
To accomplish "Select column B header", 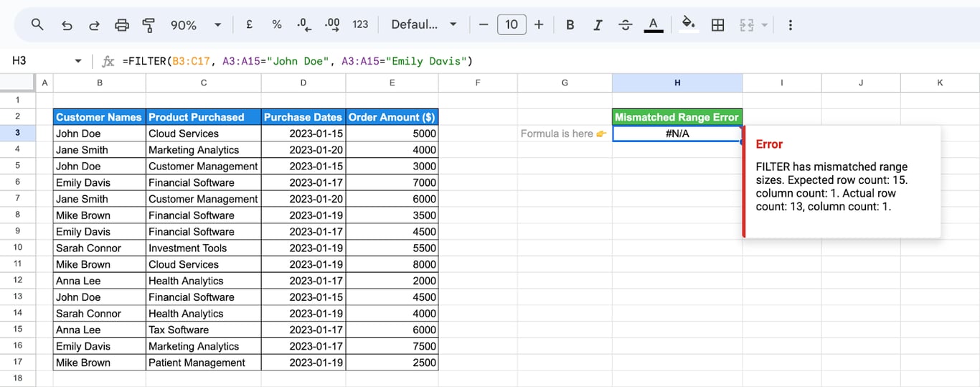I will 100,83.
